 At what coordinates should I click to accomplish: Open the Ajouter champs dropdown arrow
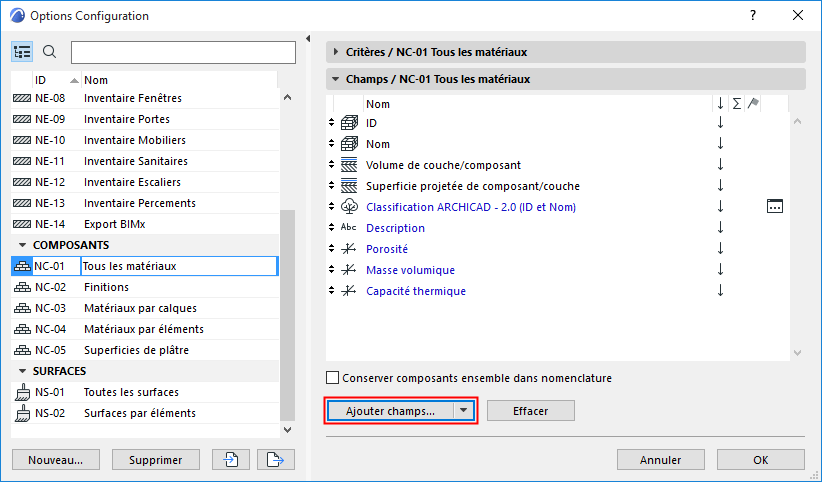(x=463, y=411)
